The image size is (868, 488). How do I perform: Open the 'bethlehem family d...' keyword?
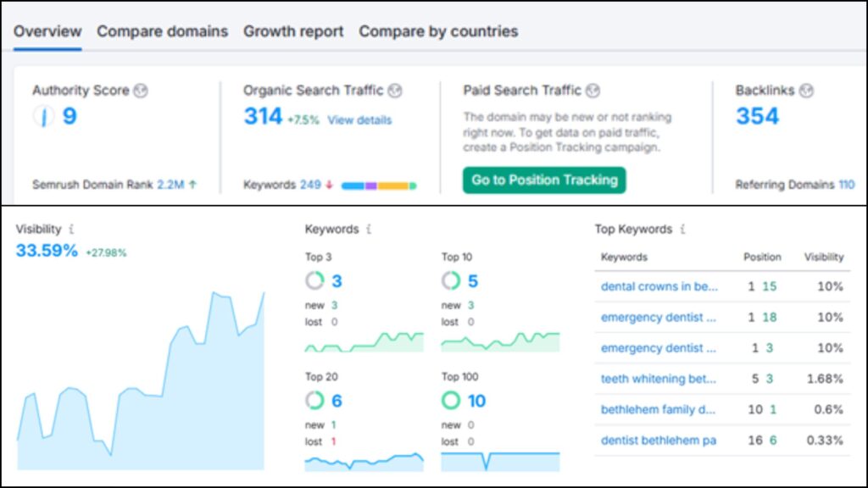[x=658, y=410]
